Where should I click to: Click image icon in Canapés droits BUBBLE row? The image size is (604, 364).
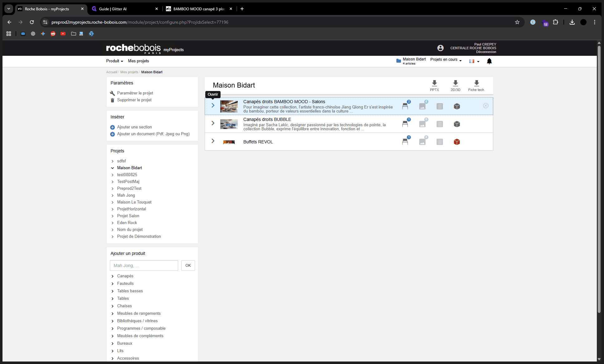point(422,124)
